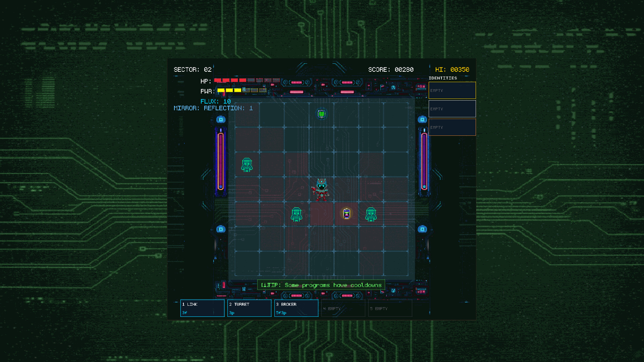Click the green chip icon at the grid top

pos(321,114)
